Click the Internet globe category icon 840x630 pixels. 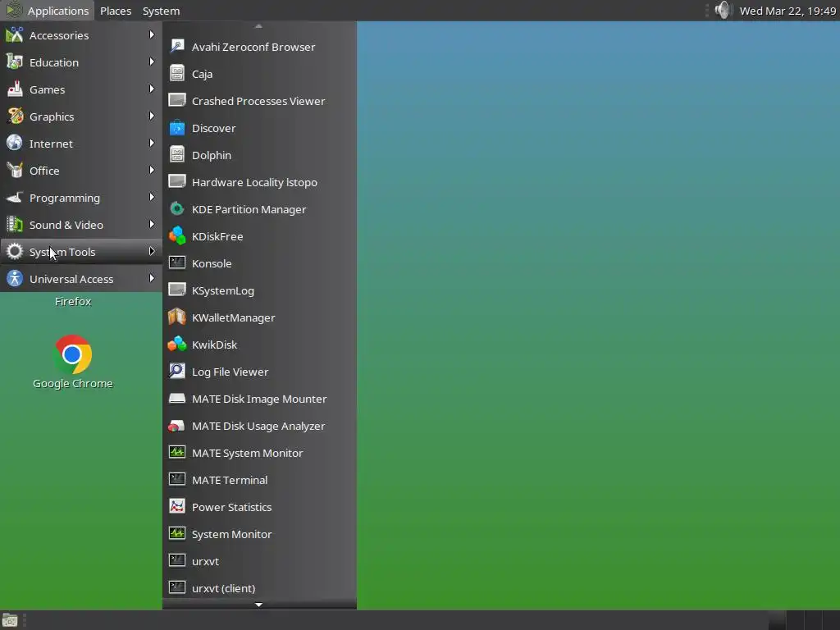[x=15, y=143]
